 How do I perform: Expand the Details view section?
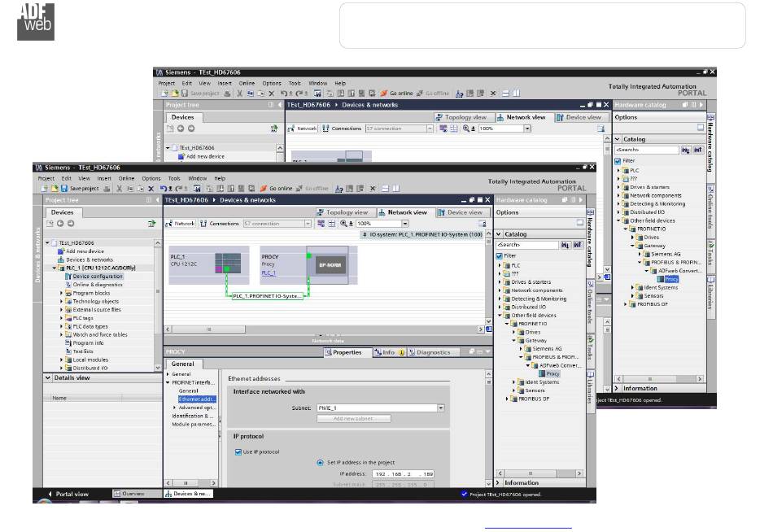(x=48, y=377)
